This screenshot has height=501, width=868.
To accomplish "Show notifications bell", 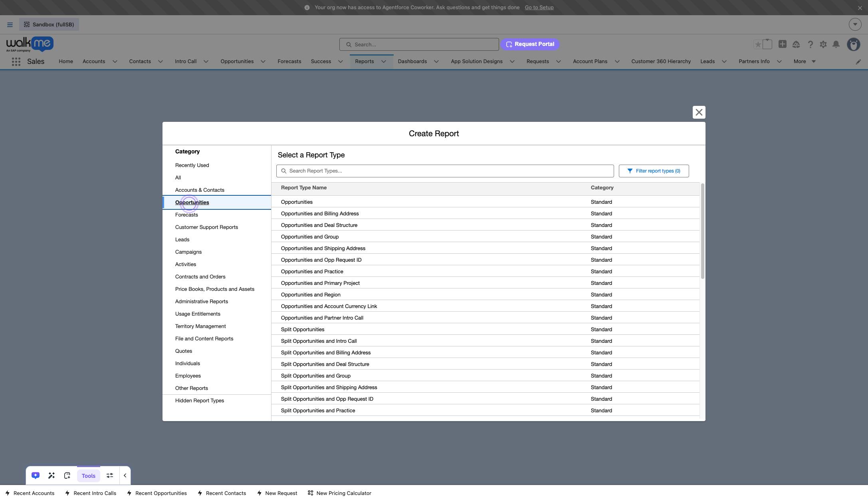I will coord(836,44).
